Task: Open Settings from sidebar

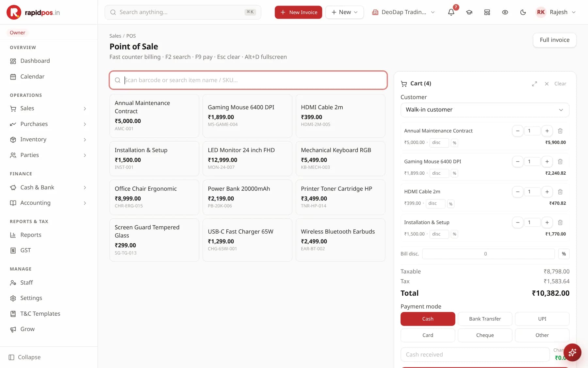Action: point(49,298)
